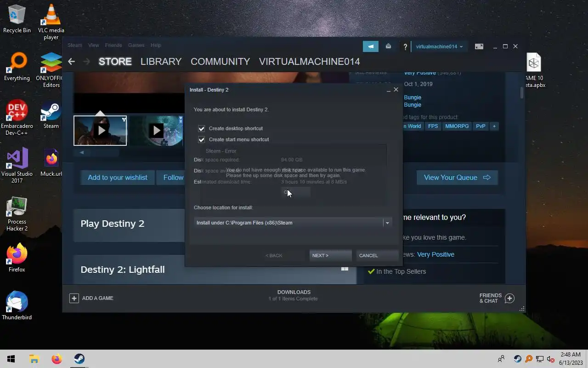
Task: Open the Steam inbox envelope icon
Action: [x=388, y=46]
